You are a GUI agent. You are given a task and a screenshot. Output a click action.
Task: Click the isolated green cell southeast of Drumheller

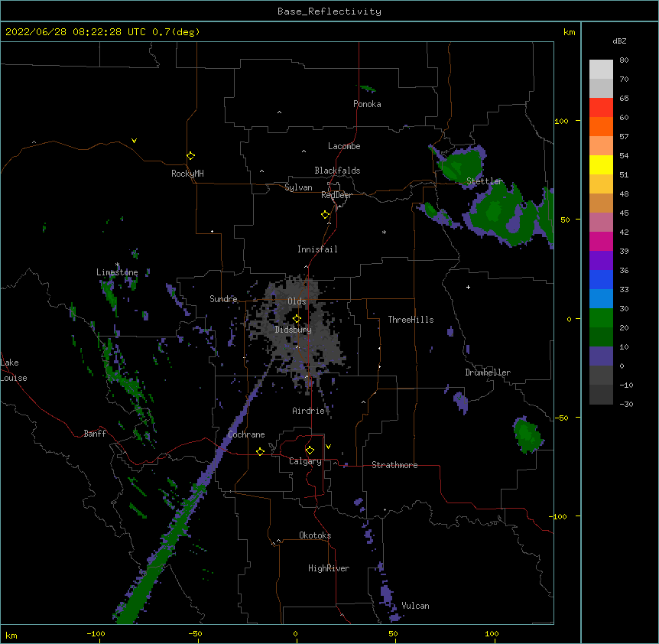click(527, 435)
